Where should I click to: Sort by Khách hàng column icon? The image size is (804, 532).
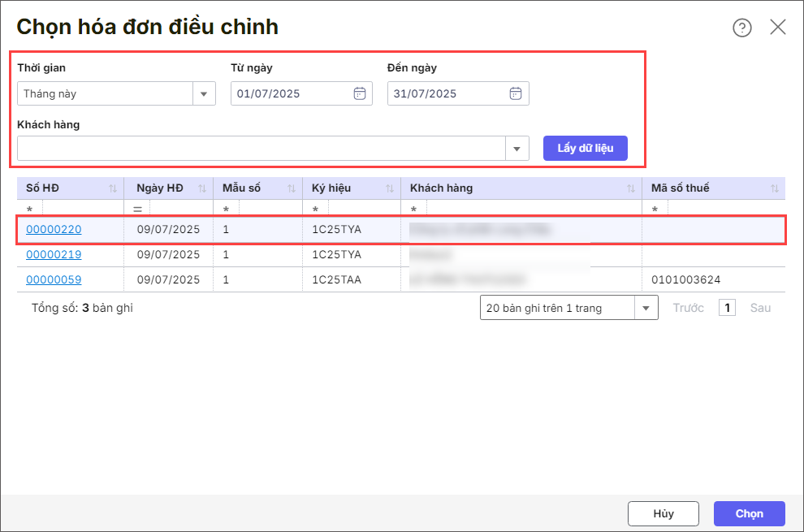[x=631, y=188]
